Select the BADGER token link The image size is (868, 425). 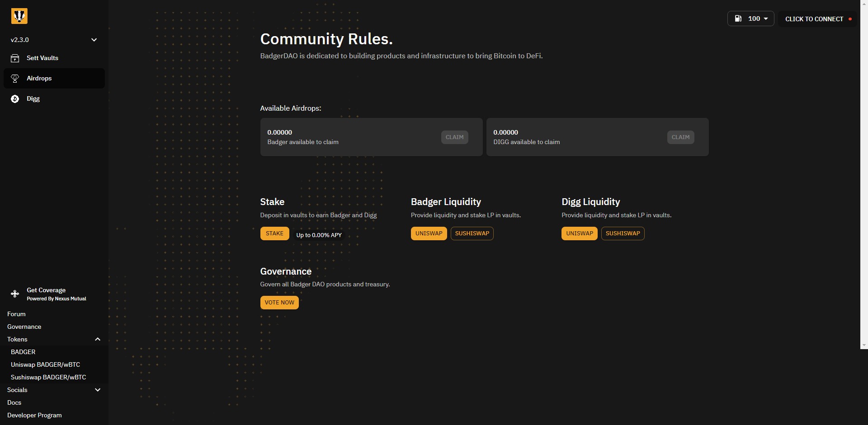pyautogui.click(x=23, y=352)
